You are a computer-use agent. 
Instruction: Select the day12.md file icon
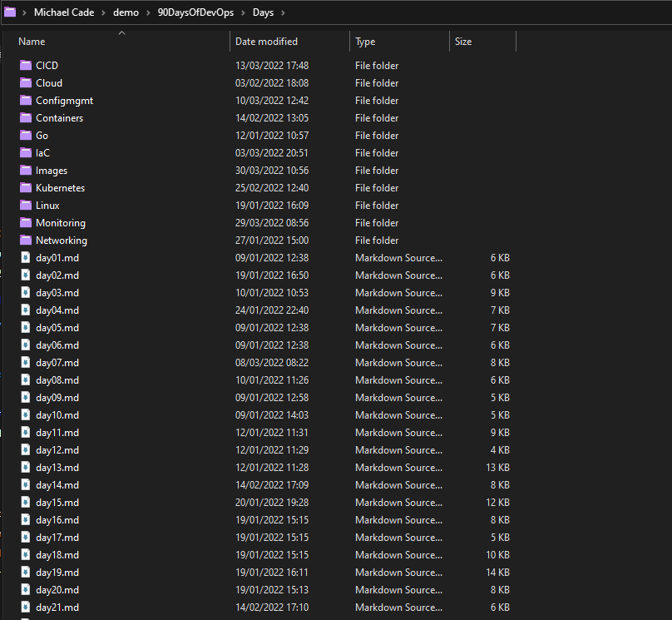[x=26, y=450]
